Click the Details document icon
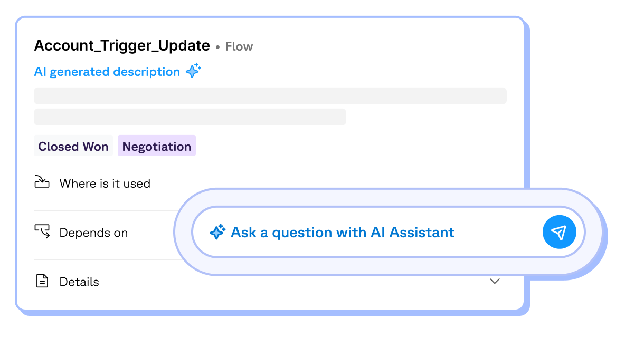 tap(42, 281)
